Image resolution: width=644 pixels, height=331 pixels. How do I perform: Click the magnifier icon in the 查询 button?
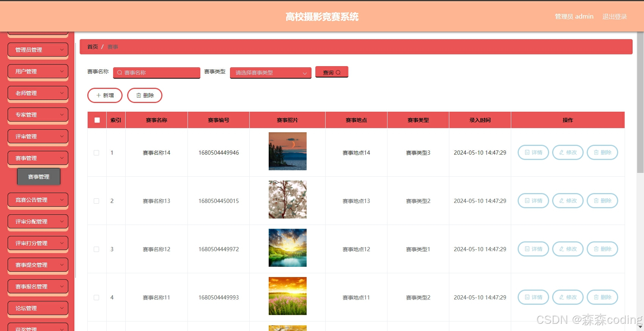coord(338,72)
